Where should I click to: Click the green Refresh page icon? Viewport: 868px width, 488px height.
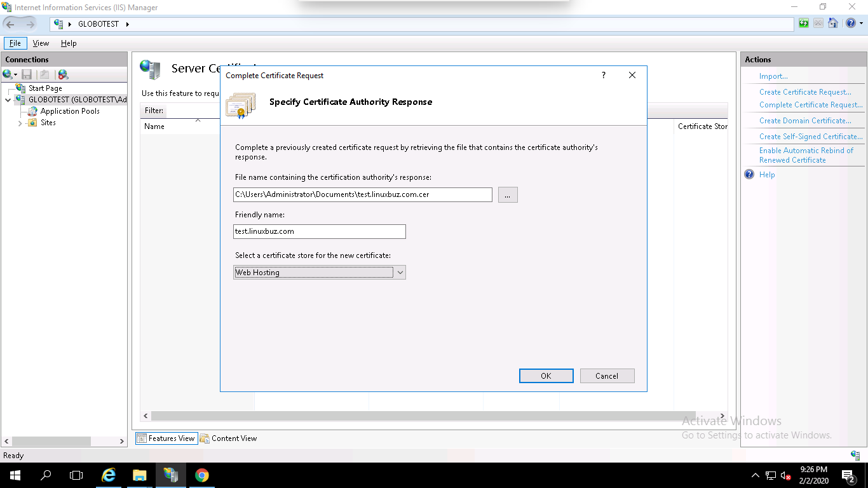(804, 24)
